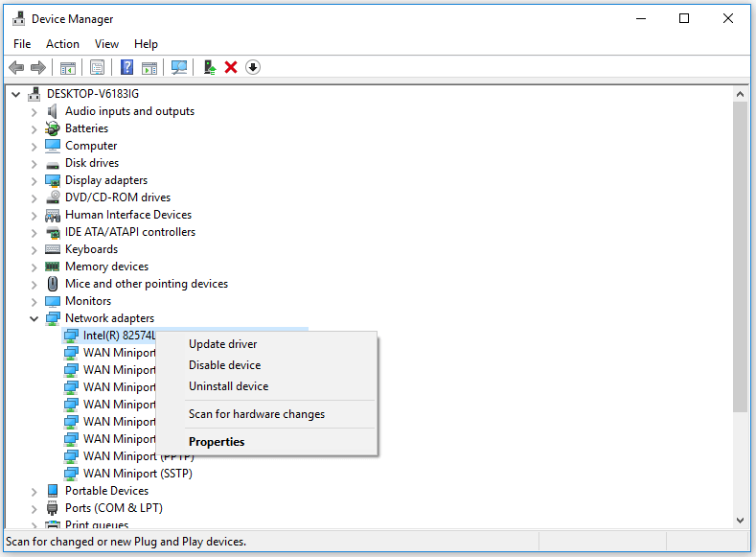
Task: Minimize the Device Manager window
Action: click(x=641, y=18)
